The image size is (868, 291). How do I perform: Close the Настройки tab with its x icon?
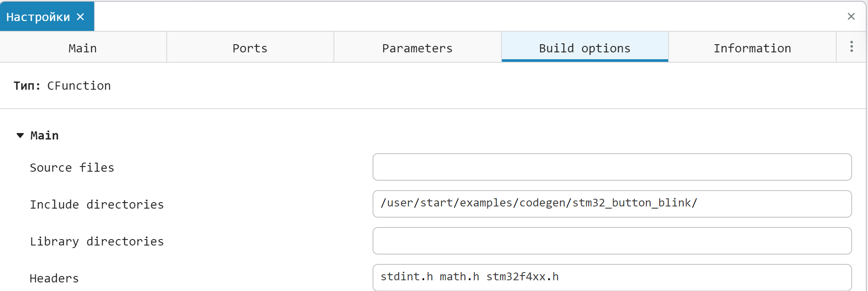click(x=80, y=17)
